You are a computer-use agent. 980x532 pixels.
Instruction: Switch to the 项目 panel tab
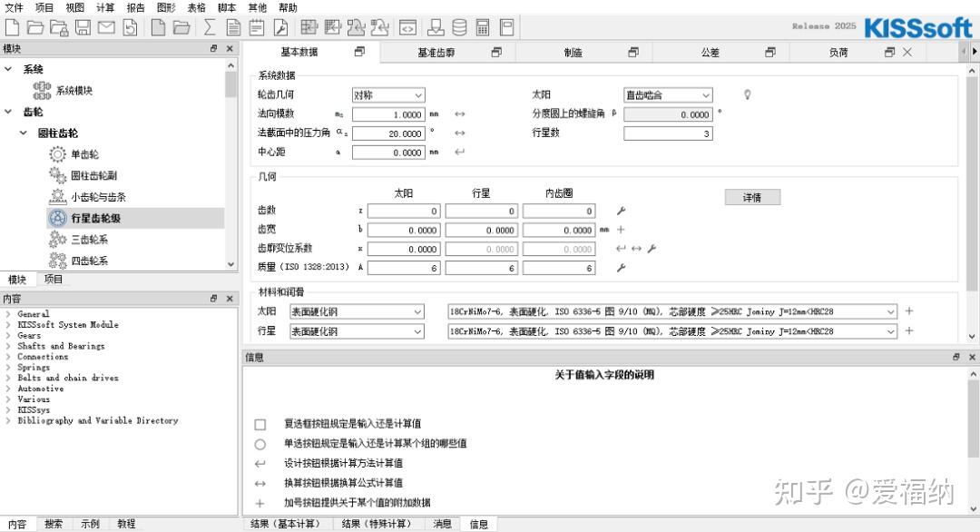point(54,280)
